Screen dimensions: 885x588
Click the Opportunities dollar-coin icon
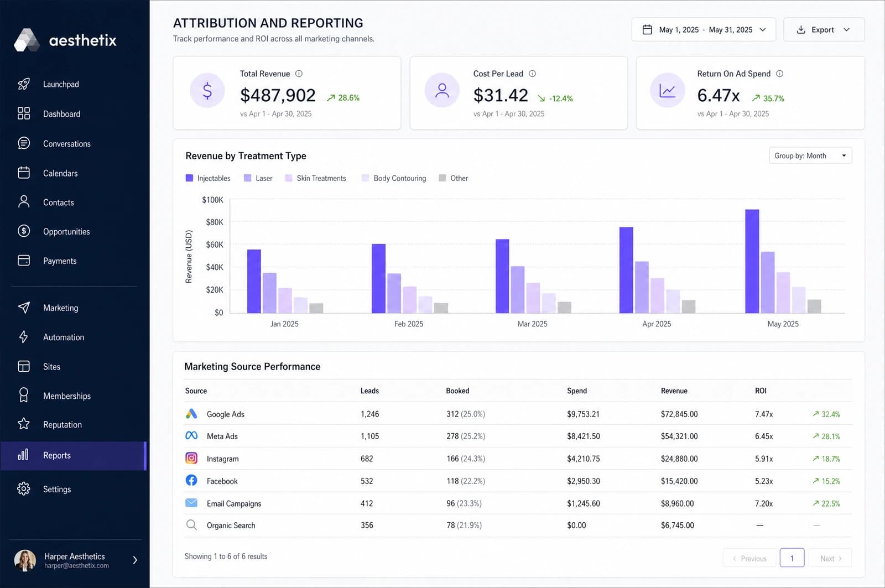click(24, 231)
